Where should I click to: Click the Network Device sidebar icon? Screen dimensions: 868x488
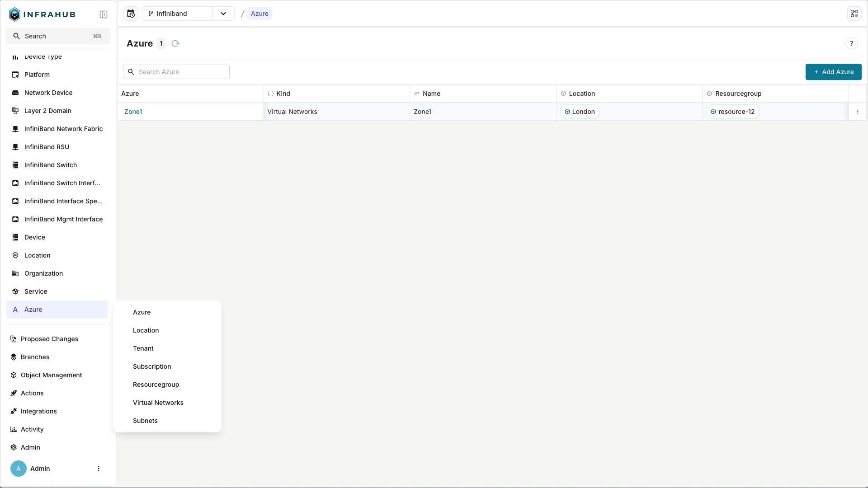pos(15,93)
